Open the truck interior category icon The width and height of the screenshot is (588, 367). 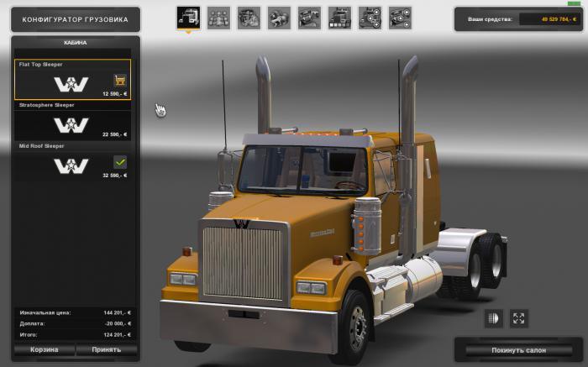click(309, 18)
